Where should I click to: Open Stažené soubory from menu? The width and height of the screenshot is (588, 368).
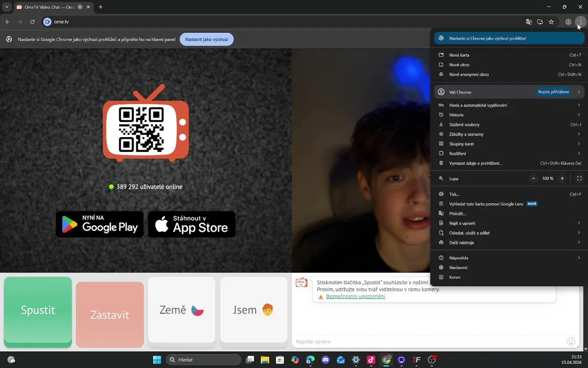click(509, 124)
